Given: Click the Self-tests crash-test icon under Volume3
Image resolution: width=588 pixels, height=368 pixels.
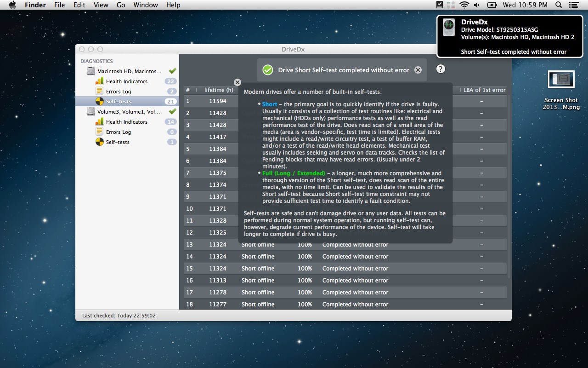Looking at the screenshot, I should pos(99,142).
